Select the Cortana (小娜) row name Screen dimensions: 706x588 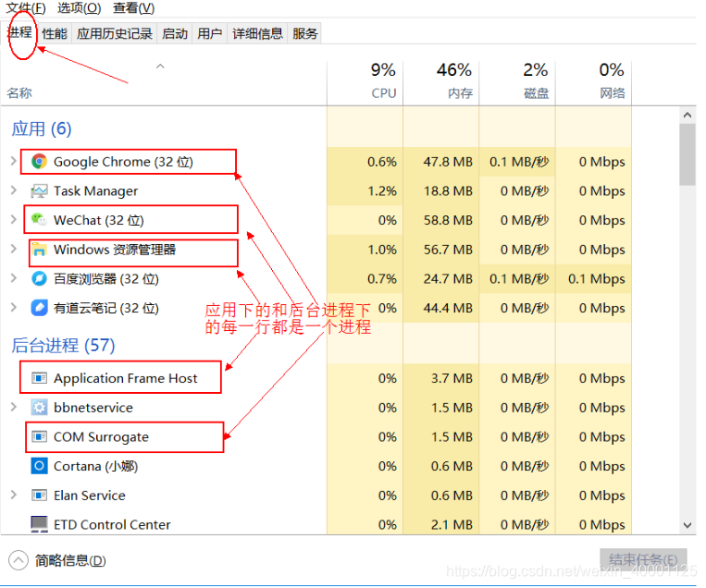[96, 466]
